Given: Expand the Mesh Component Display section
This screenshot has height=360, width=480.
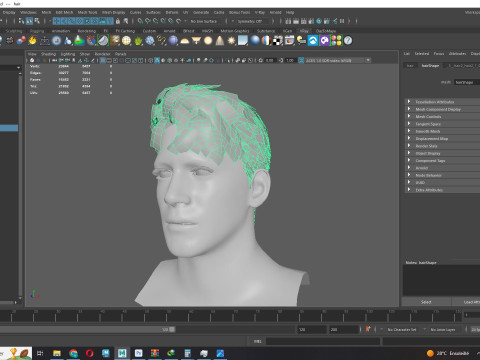Looking at the screenshot, I should pyautogui.click(x=442, y=109).
